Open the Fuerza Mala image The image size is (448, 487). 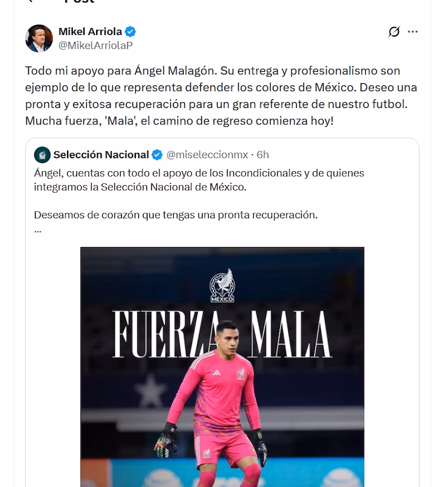click(222, 367)
